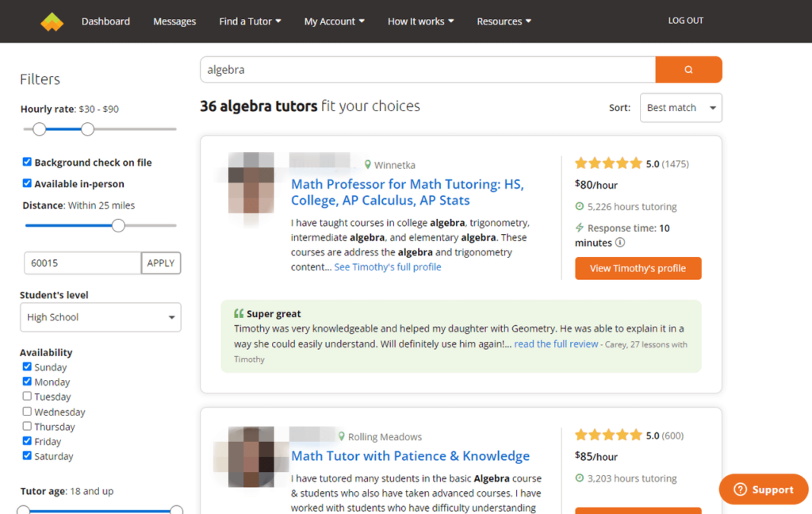
Task: Toggle the Available in-person checkbox
Action: click(x=28, y=183)
